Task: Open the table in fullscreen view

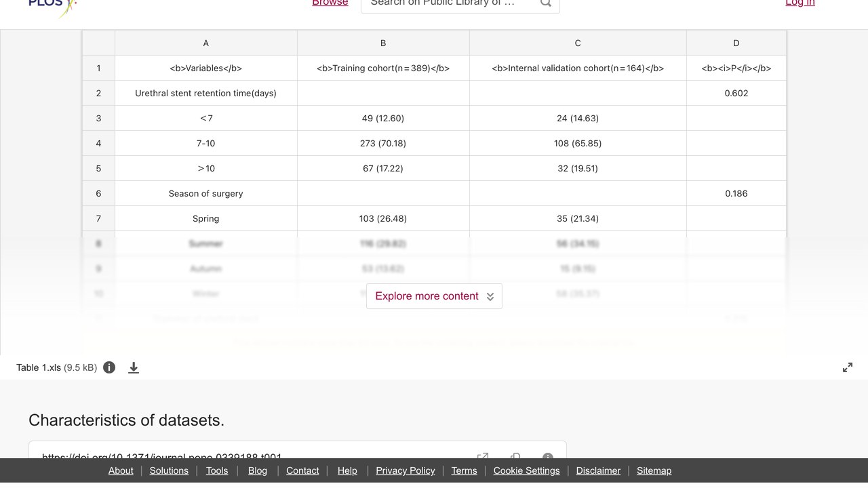Action: [848, 367]
